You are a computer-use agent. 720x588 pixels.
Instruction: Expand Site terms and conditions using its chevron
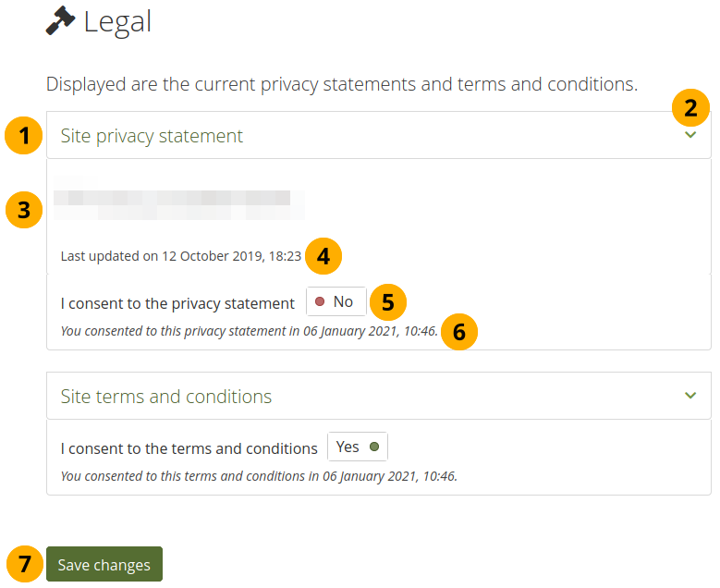click(x=690, y=396)
